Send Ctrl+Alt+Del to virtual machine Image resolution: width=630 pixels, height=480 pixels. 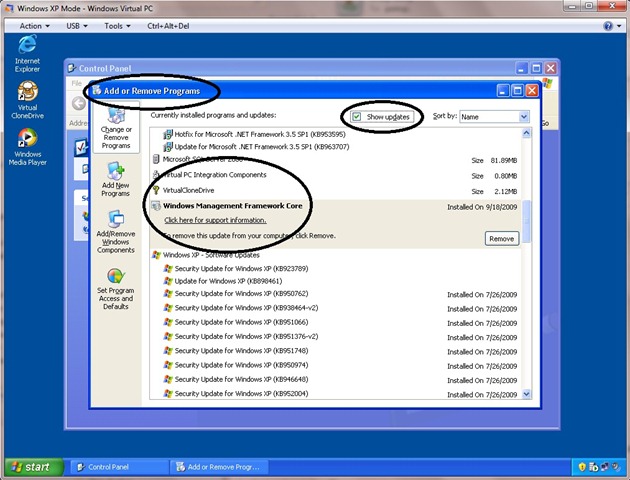(168, 26)
